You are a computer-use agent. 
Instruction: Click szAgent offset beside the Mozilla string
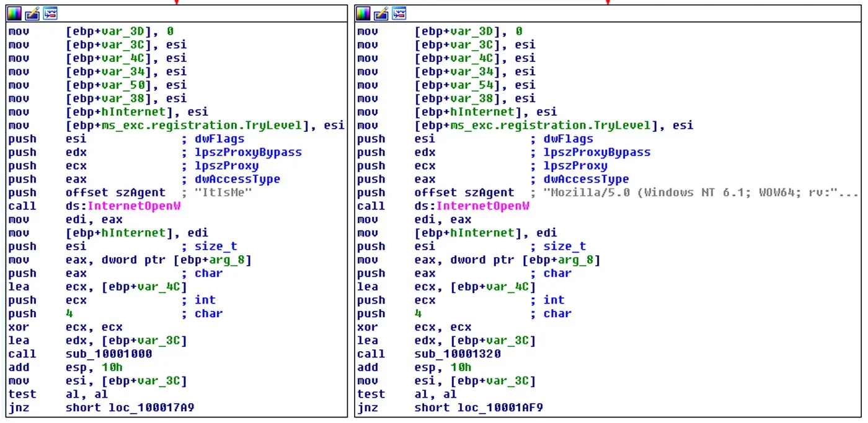click(x=492, y=193)
